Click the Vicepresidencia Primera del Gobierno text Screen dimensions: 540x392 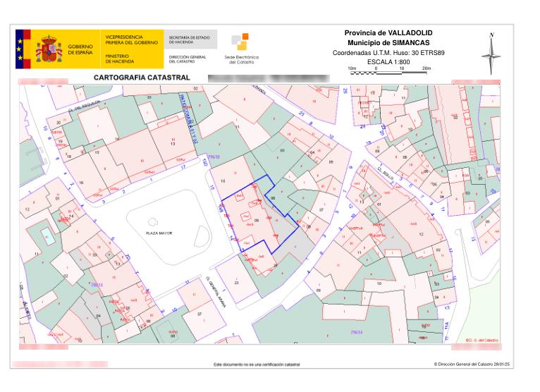(123, 39)
